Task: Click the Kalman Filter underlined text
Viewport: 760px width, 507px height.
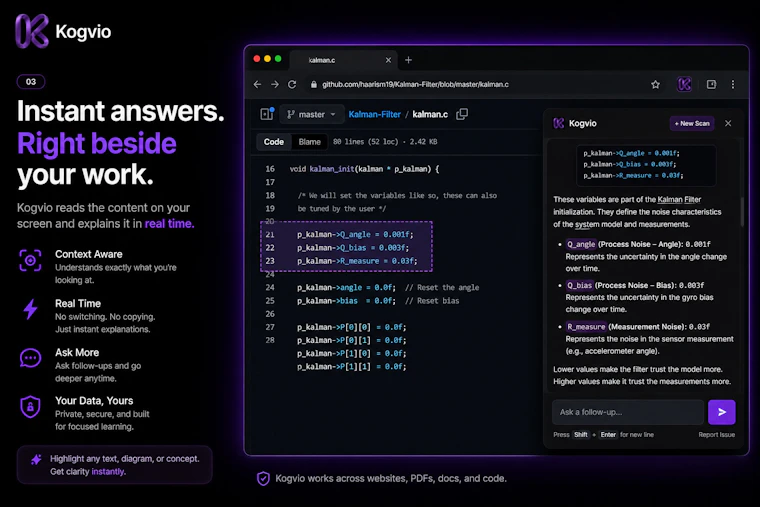Action: 679,200
